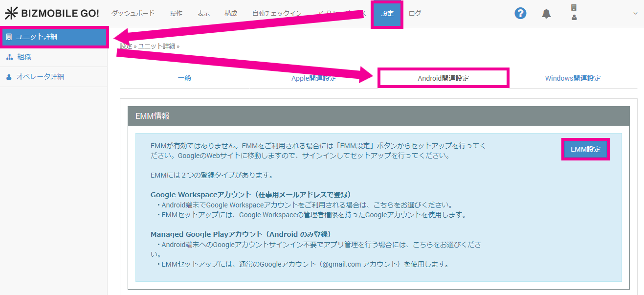Open オペレータ詳細 in the sidebar
This screenshot has height=295, width=644.
[40, 77]
